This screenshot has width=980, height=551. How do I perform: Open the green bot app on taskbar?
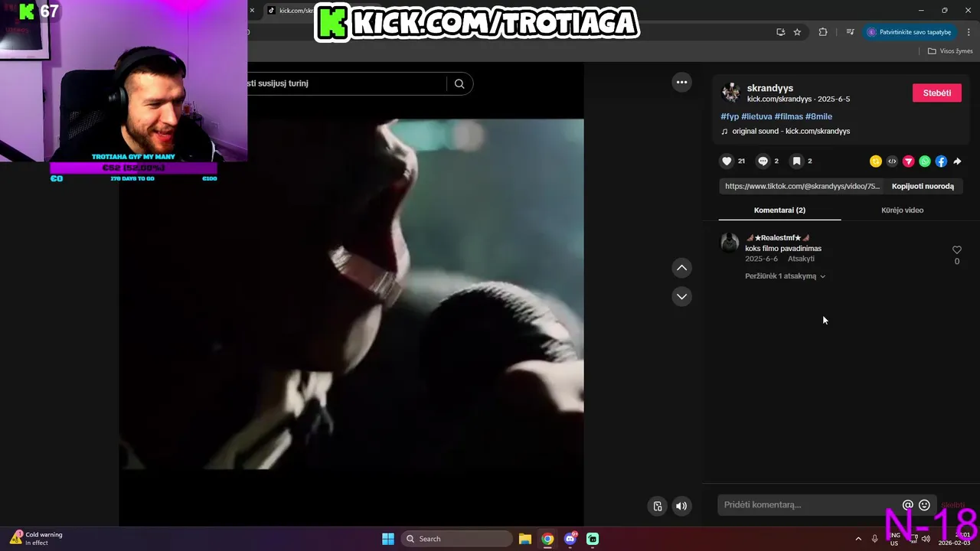coord(593,539)
